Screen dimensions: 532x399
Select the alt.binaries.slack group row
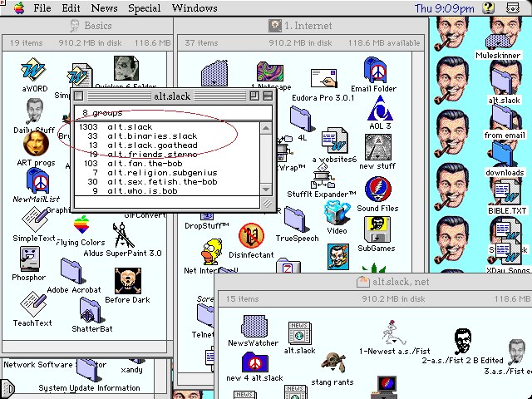167,136
